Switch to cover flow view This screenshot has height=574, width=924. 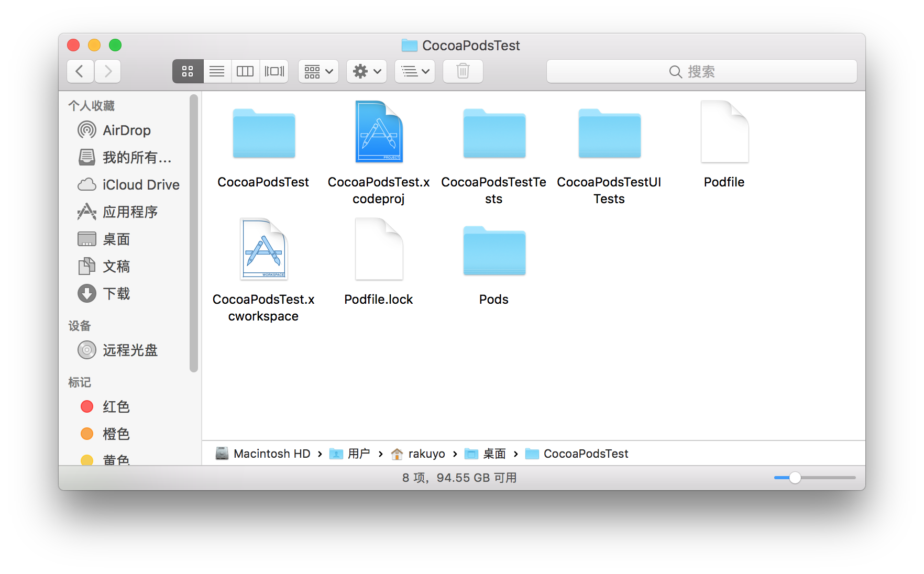tap(274, 71)
